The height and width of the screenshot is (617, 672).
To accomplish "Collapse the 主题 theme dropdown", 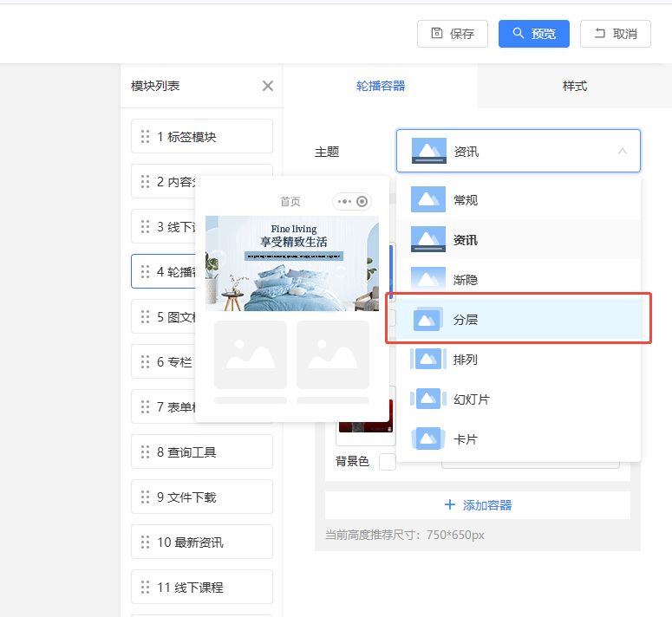I will (622, 152).
